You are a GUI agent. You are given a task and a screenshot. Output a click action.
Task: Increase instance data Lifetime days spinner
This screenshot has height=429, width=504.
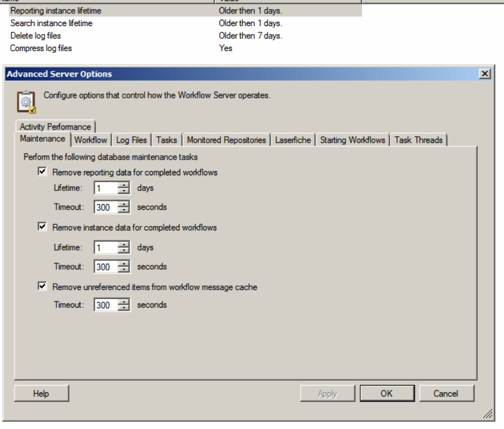pos(124,244)
